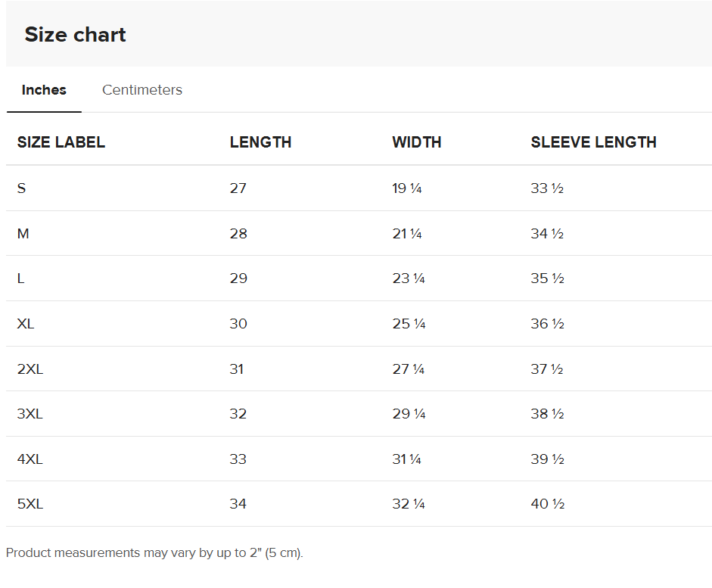This screenshot has width=712, height=588.
Task: Select the S size label cell
Action: click(x=22, y=188)
